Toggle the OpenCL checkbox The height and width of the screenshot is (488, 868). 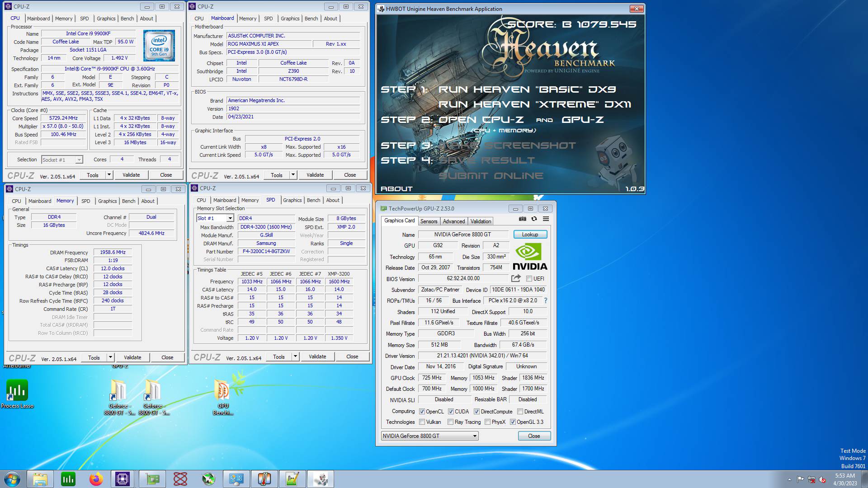pos(422,412)
